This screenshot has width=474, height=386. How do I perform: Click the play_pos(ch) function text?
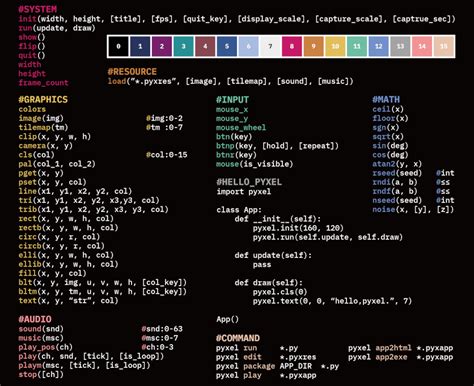pos(46,347)
